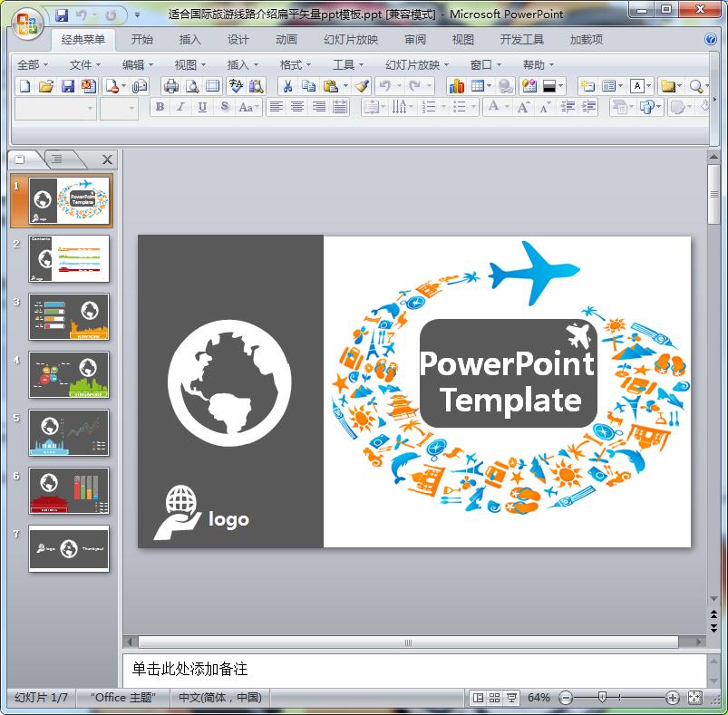Open the font size combo box
This screenshot has height=715, width=728.
[x=120, y=109]
